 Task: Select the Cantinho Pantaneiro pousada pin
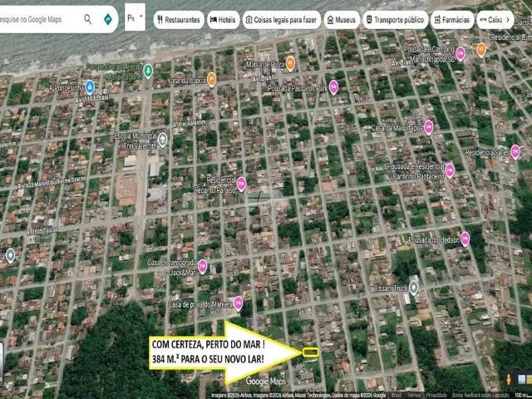(x=450, y=170)
